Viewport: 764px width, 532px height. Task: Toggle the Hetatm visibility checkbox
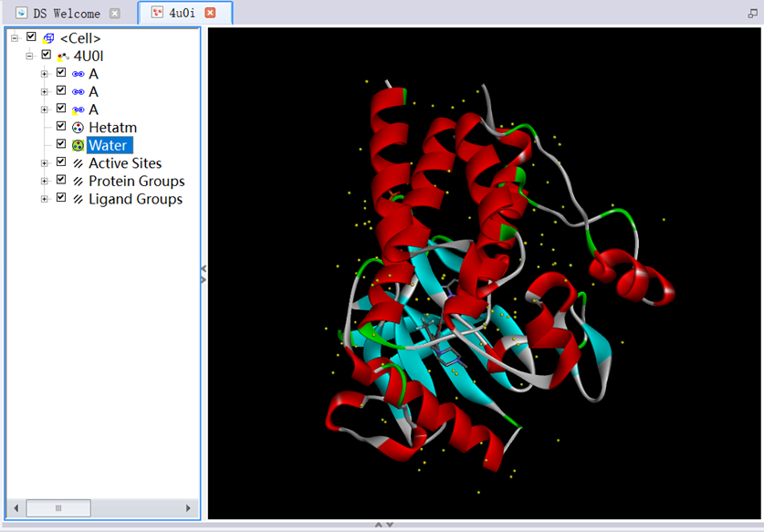click(61, 127)
